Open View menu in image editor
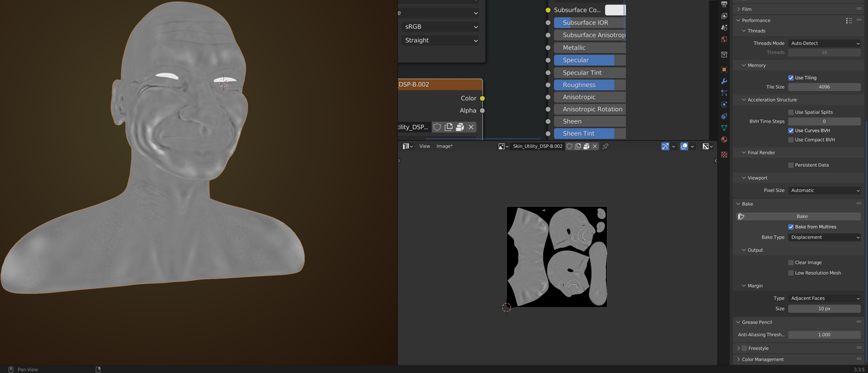This screenshot has height=373, width=868. pyautogui.click(x=425, y=146)
